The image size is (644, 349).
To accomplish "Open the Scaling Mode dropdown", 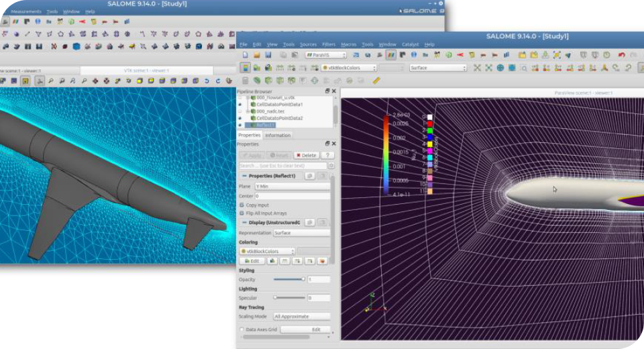I will 301,316.
